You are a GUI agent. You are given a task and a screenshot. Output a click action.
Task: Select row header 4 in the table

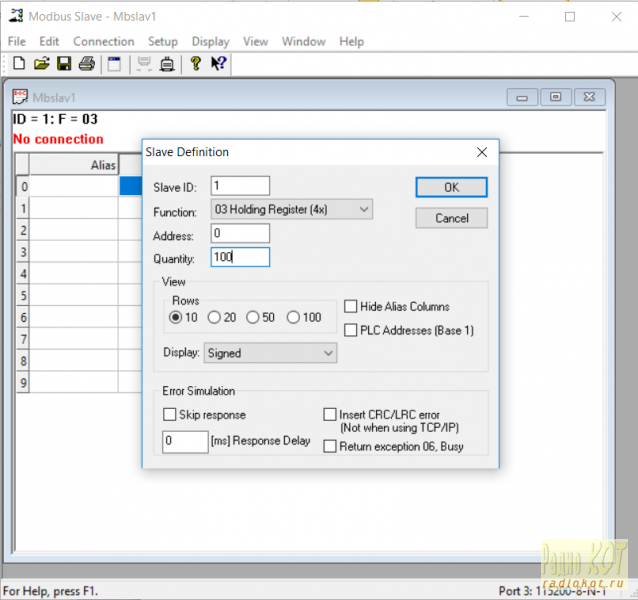[23, 274]
